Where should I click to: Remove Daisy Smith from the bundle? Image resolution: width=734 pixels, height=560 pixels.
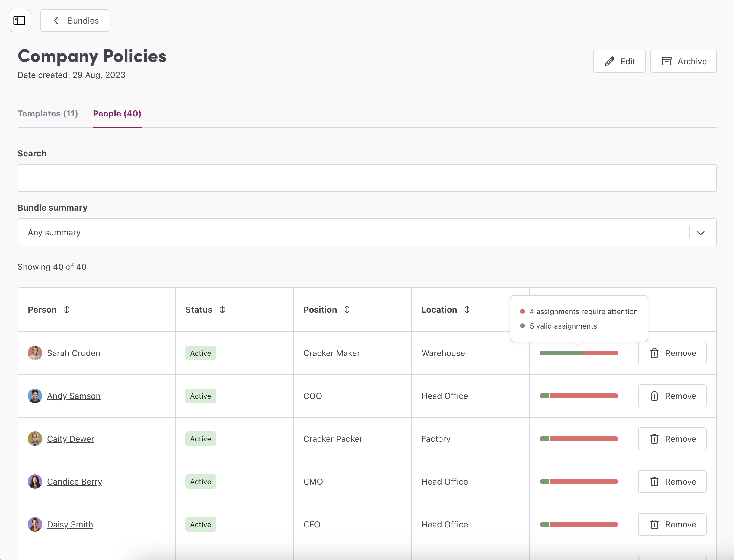coord(672,524)
